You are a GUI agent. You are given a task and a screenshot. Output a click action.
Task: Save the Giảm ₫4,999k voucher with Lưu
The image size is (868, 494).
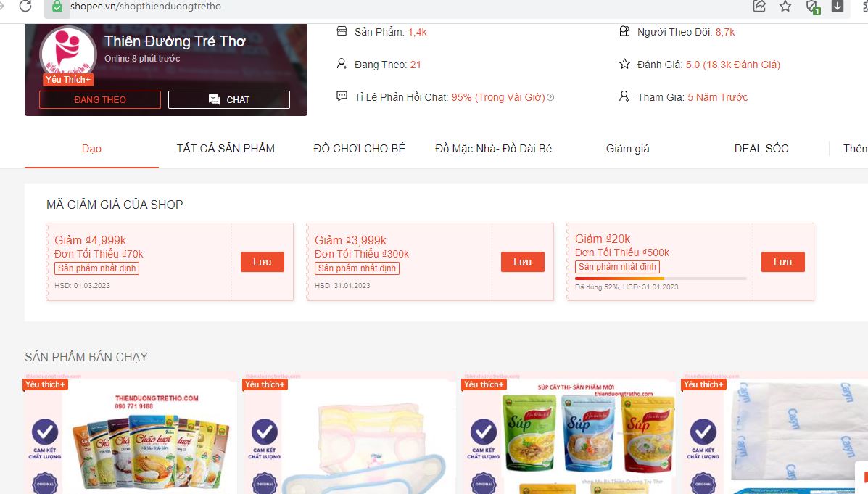click(263, 262)
